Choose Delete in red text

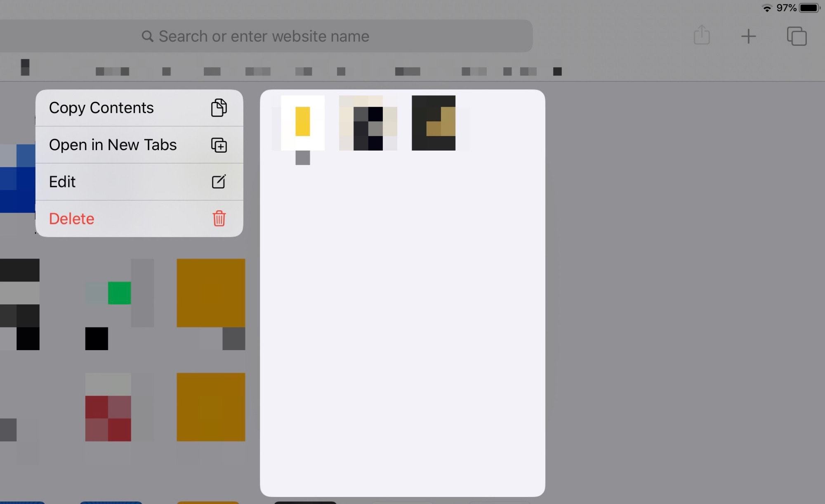pyautogui.click(x=71, y=219)
